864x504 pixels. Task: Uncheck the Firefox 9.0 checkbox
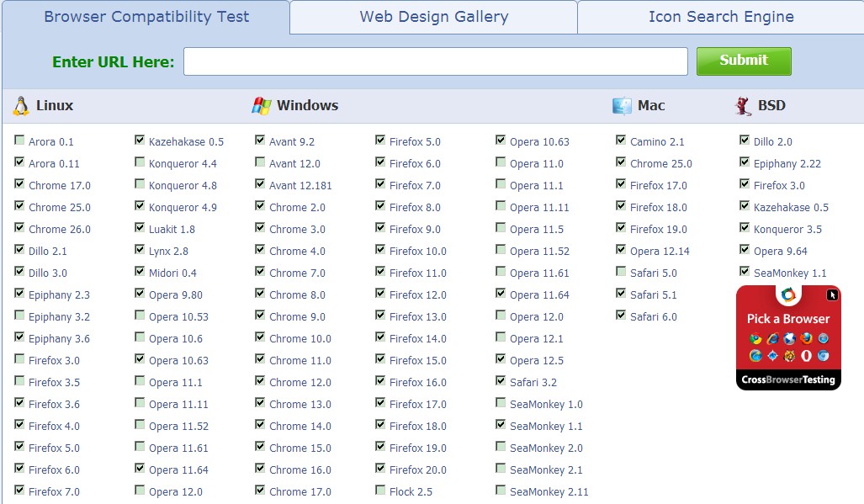coord(380,227)
